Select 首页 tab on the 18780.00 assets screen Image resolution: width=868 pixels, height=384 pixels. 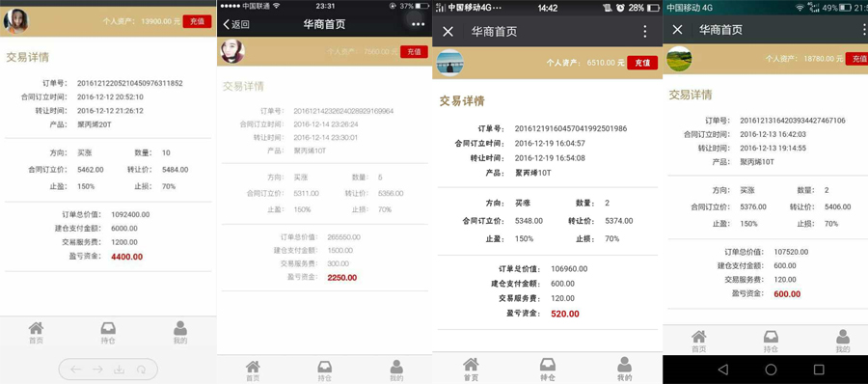click(x=699, y=341)
